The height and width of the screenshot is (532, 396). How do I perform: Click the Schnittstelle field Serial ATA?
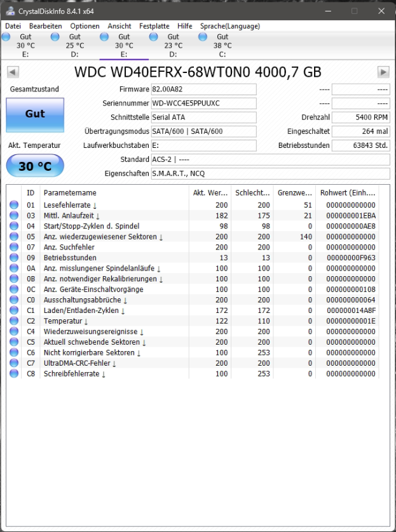tap(204, 117)
